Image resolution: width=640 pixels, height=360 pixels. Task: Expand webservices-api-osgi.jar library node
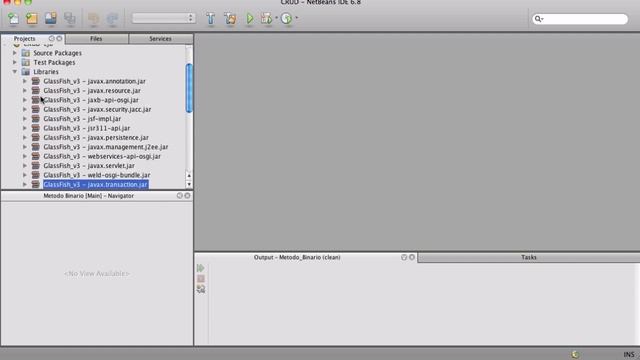24,156
